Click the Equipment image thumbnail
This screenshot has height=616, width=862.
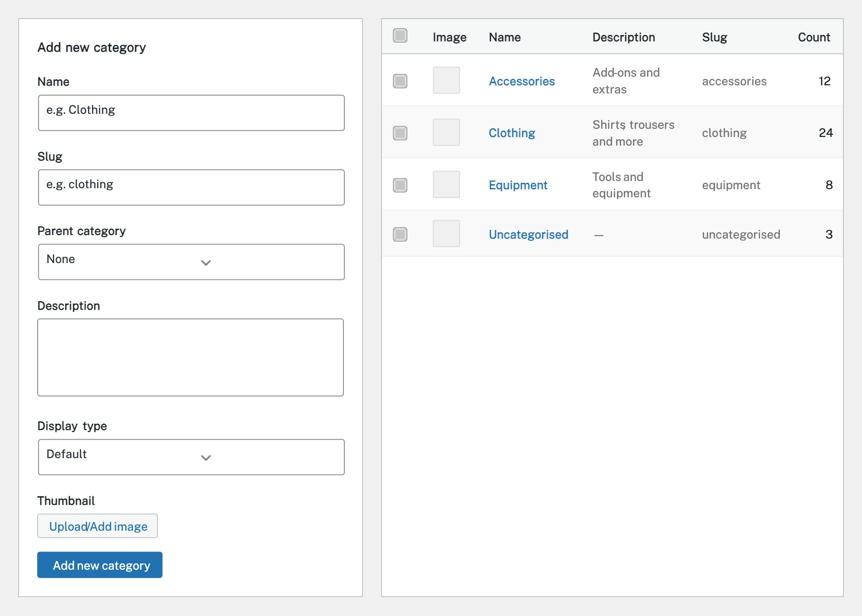pos(446,184)
